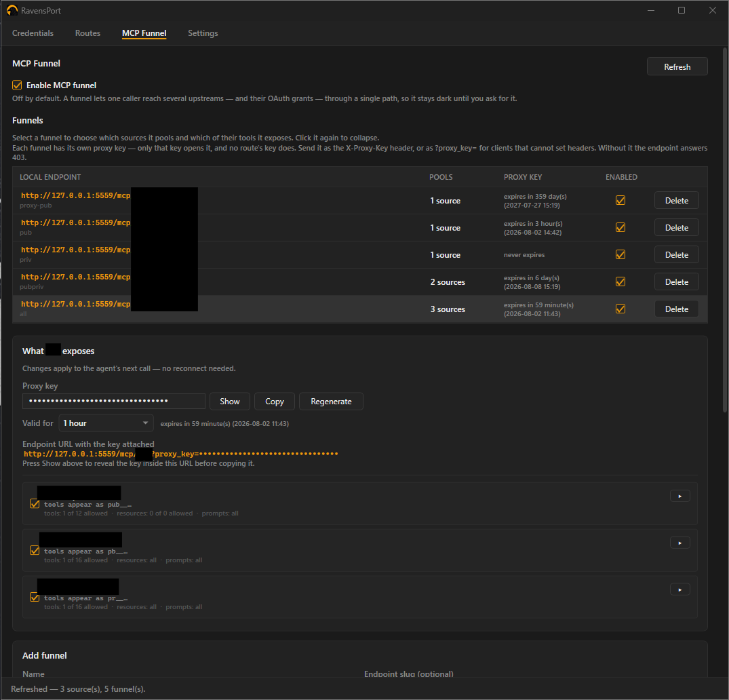The width and height of the screenshot is (729, 700).
Task: Delete the pubpriv funnel
Action: click(677, 282)
